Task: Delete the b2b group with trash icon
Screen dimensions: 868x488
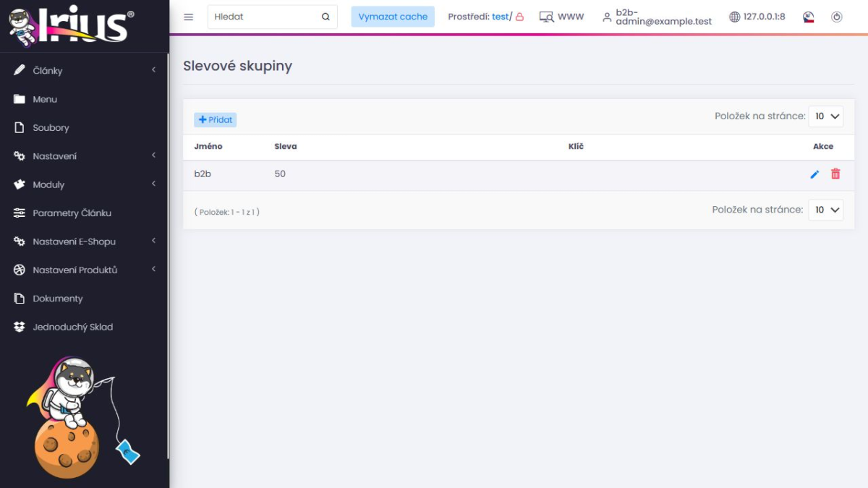Action: pos(835,174)
